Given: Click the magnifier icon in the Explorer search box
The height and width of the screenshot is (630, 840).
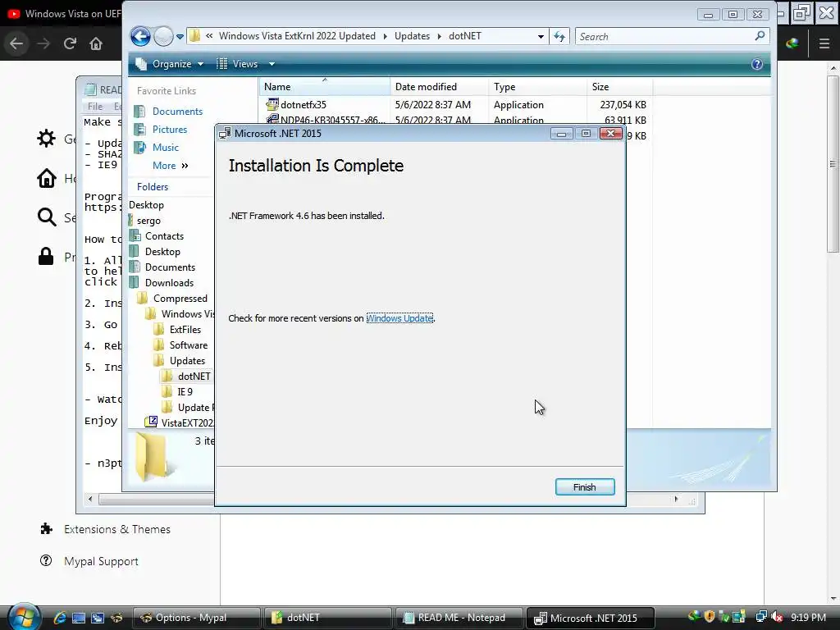Looking at the screenshot, I should pos(760,36).
